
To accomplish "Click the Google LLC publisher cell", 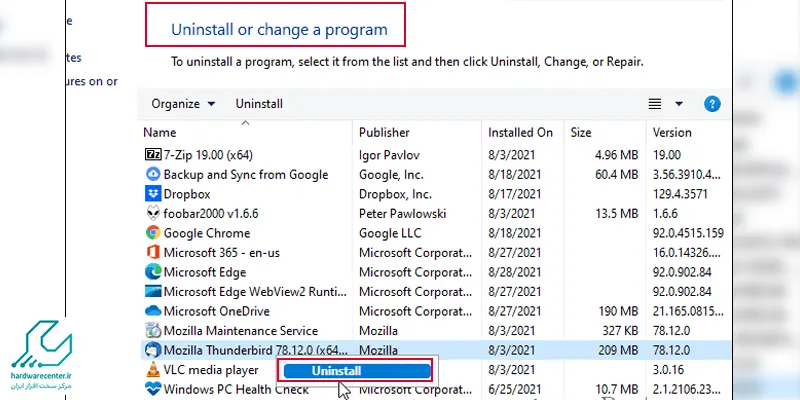I will click(x=390, y=233).
